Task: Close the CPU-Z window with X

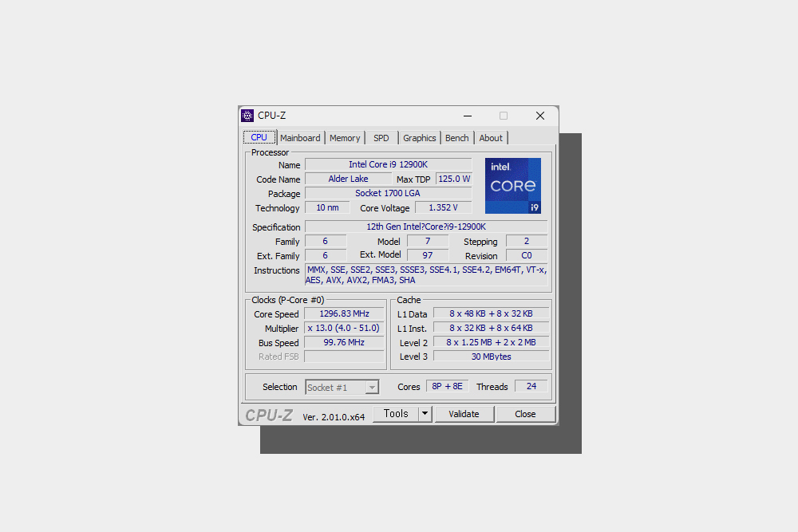Action: coord(540,116)
